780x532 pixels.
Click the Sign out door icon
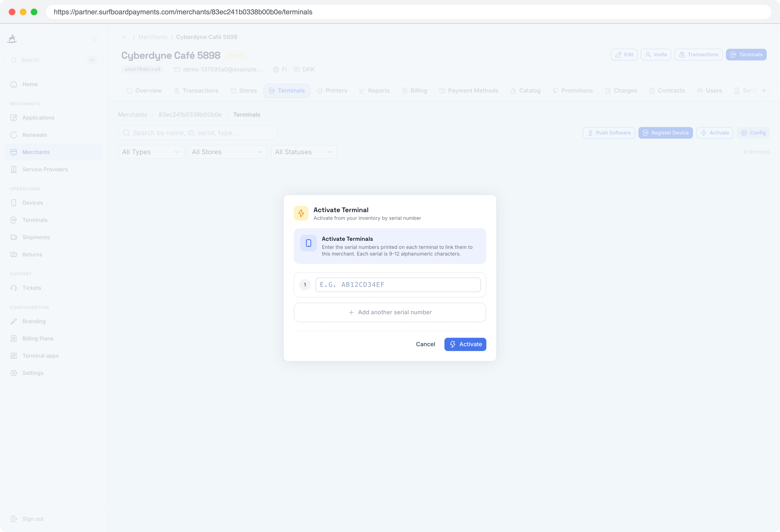point(14,519)
